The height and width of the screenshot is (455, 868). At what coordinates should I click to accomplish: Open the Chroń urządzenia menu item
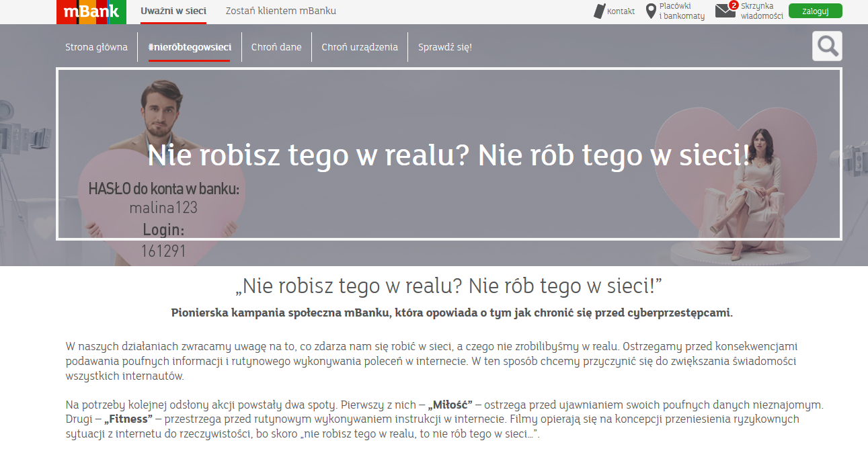coord(360,47)
